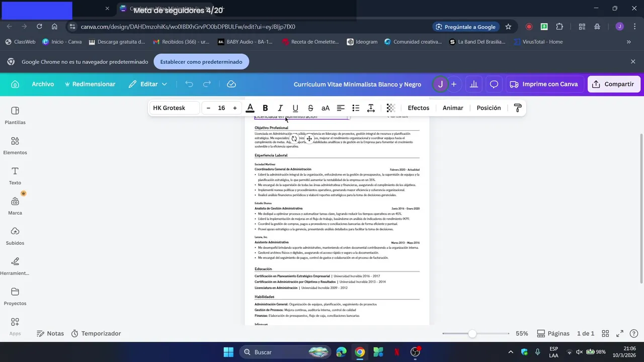Open the Plantillas sidebar panel

15,116
